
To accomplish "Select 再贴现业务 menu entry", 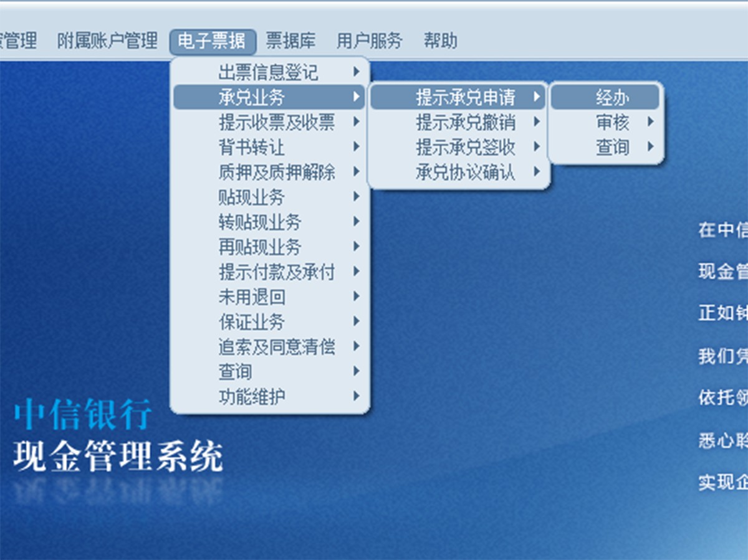I will (269, 247).
